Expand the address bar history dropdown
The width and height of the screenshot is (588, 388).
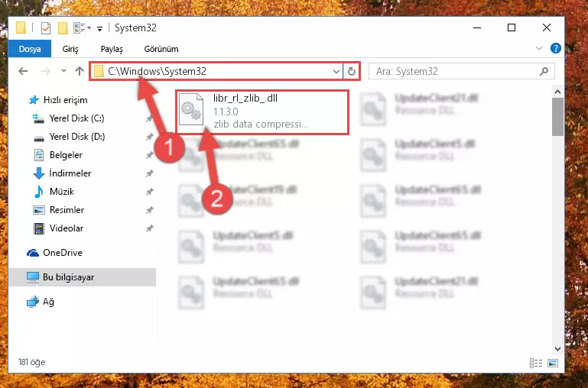tap(336, 71)
